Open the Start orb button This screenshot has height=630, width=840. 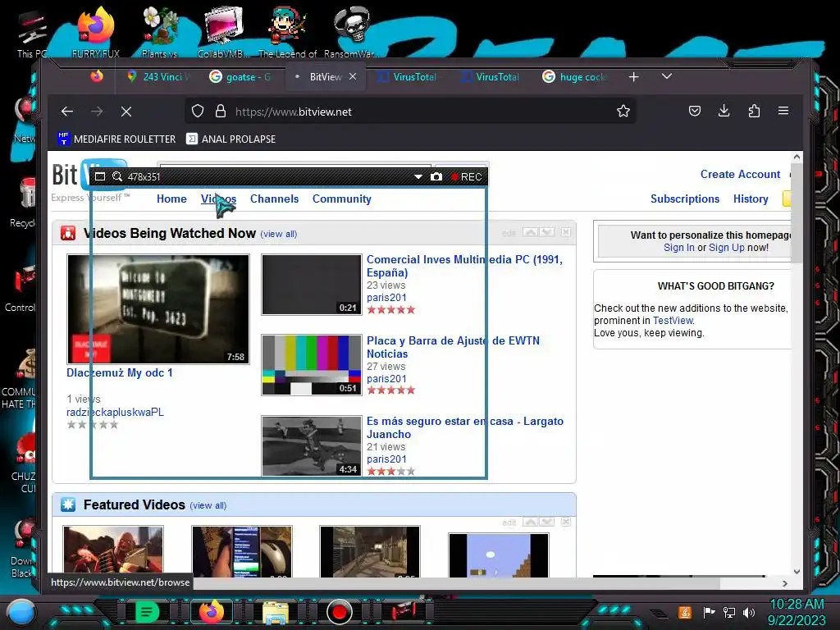coord(21,612)
